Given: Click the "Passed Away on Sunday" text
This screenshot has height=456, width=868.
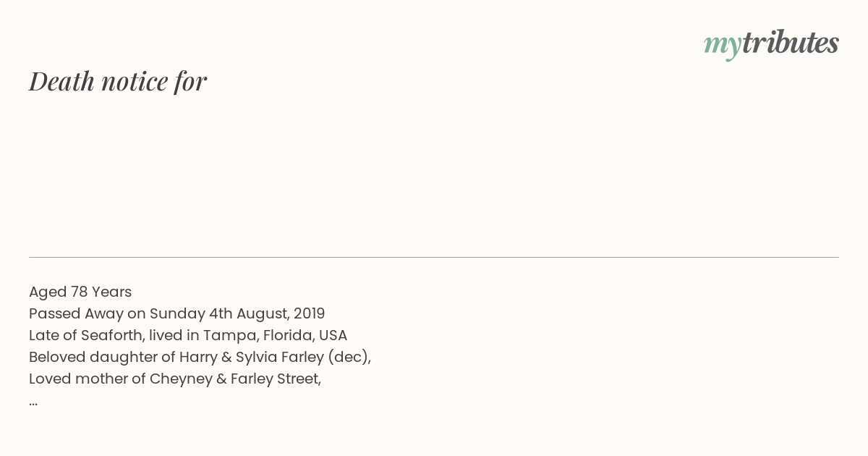Looking at the screenshot, I should [117, 313].
